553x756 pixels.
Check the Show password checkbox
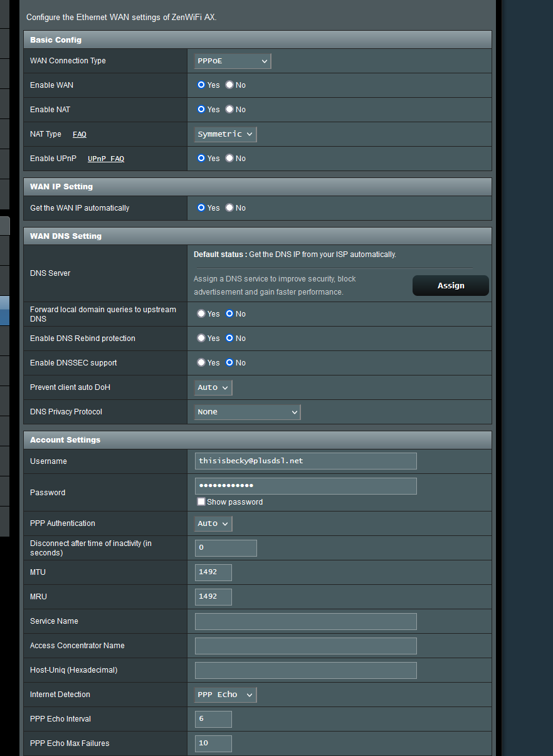pos(201,501)
